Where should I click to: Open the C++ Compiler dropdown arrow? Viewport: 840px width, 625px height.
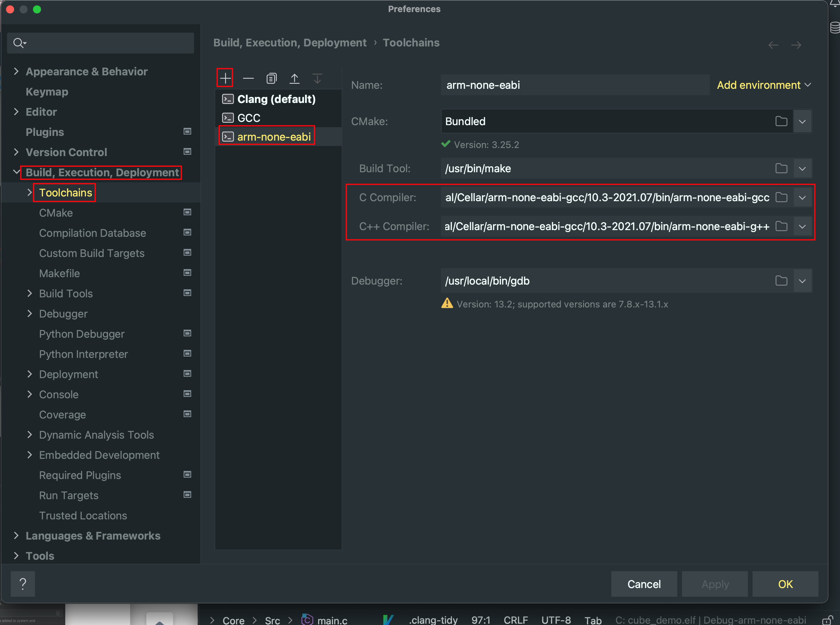802,226
